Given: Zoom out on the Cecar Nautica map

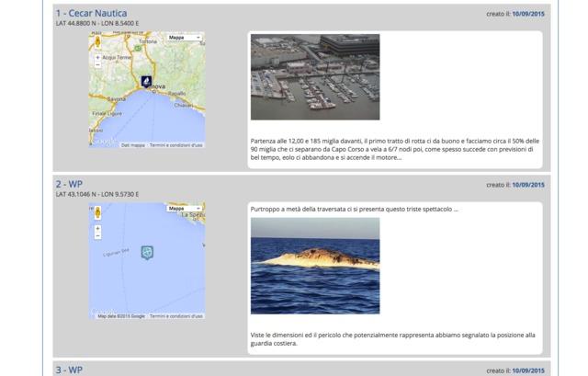Looking at the screenshot, I should [x=97, y=65].
